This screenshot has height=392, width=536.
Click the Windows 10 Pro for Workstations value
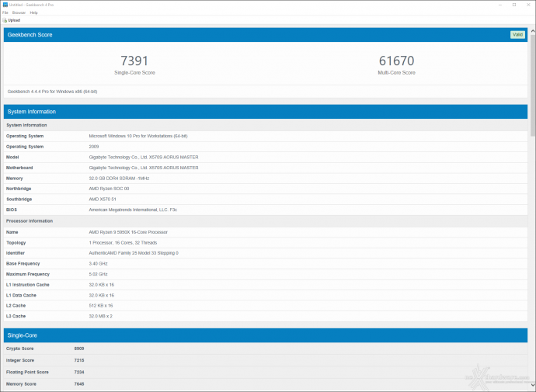(x=138, y=136)
